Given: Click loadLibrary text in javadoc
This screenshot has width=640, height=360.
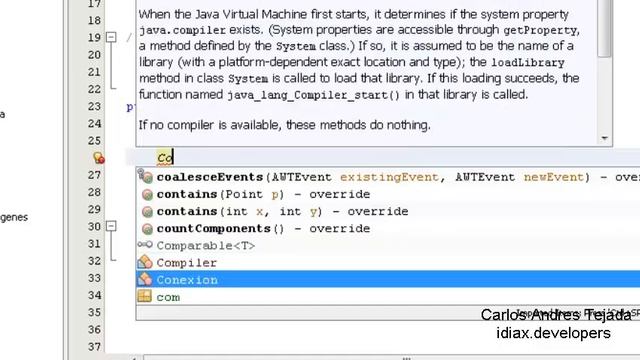Looking at the screenshot, I should (527, 63).
